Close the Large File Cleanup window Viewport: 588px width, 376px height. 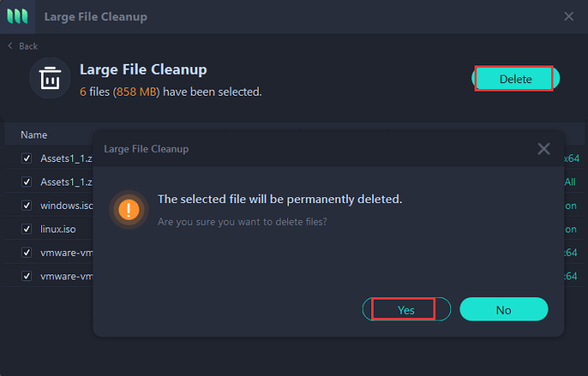569,16
